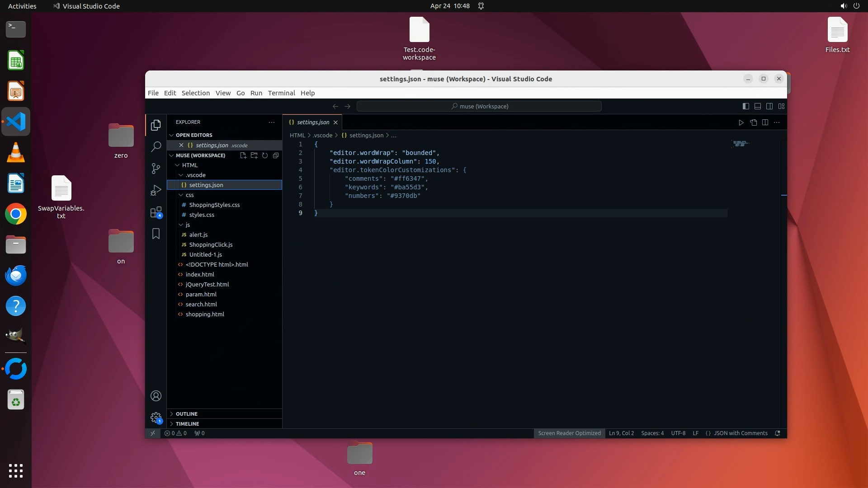Screen dimensions: 868x488
Task: Open Run and Debug view
Action: click(x=156, y=190)
